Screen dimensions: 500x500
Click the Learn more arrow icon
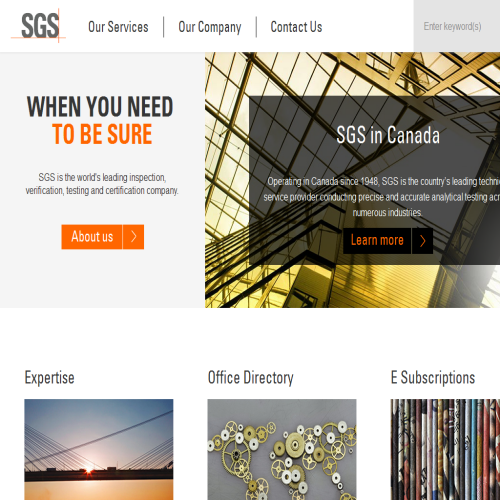point(422,241)
